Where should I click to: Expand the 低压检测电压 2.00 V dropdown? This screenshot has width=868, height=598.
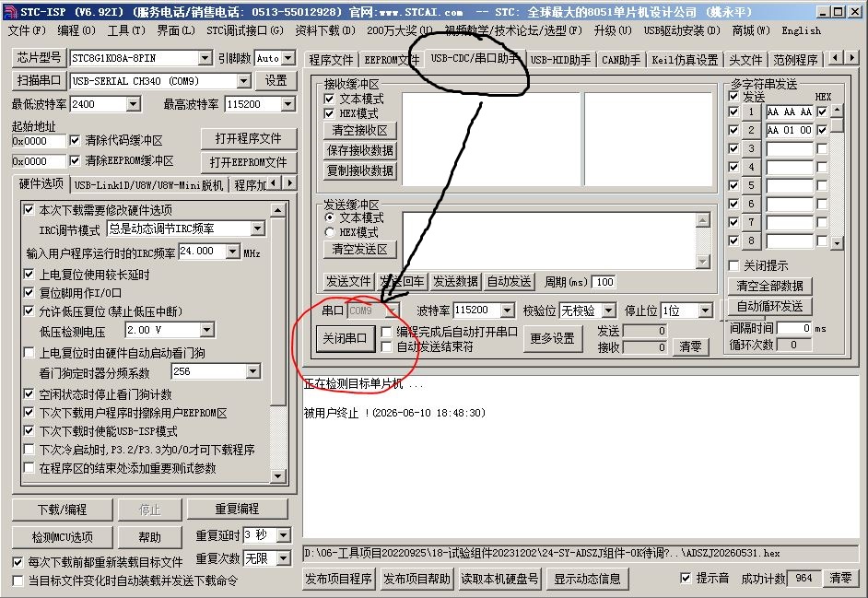click(207, 330)
